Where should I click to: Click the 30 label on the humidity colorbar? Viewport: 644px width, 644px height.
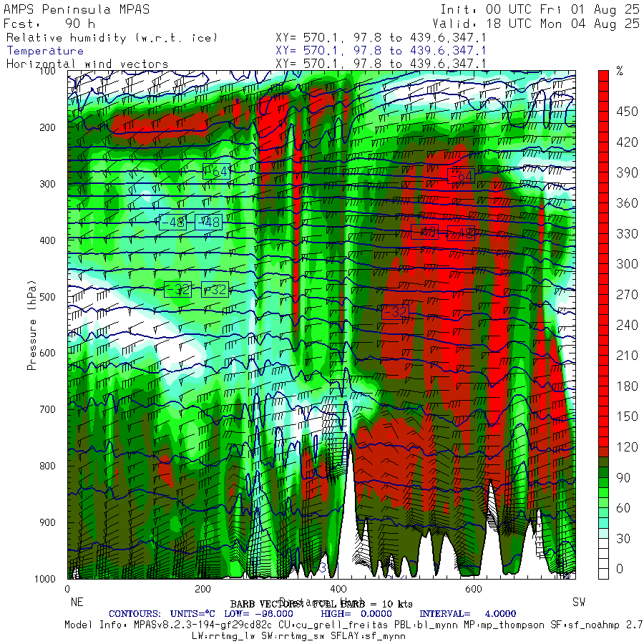(623, 539)
